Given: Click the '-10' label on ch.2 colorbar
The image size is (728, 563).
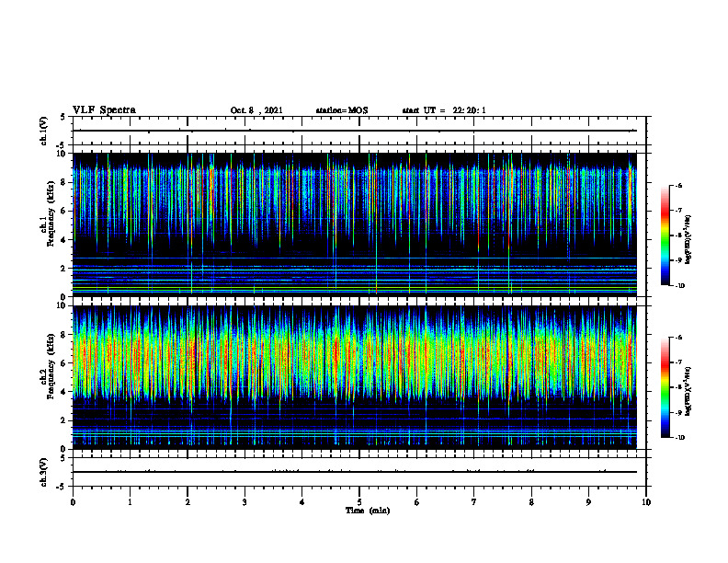Looking at the screenshot, I should coord(679,438).
